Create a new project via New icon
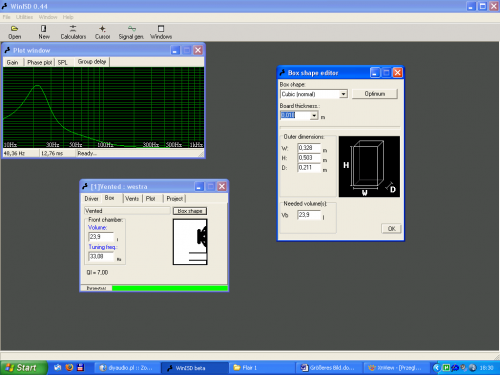The height and width of the screenshot is (375, 500). pyautogui.click(x=44, y=32)
